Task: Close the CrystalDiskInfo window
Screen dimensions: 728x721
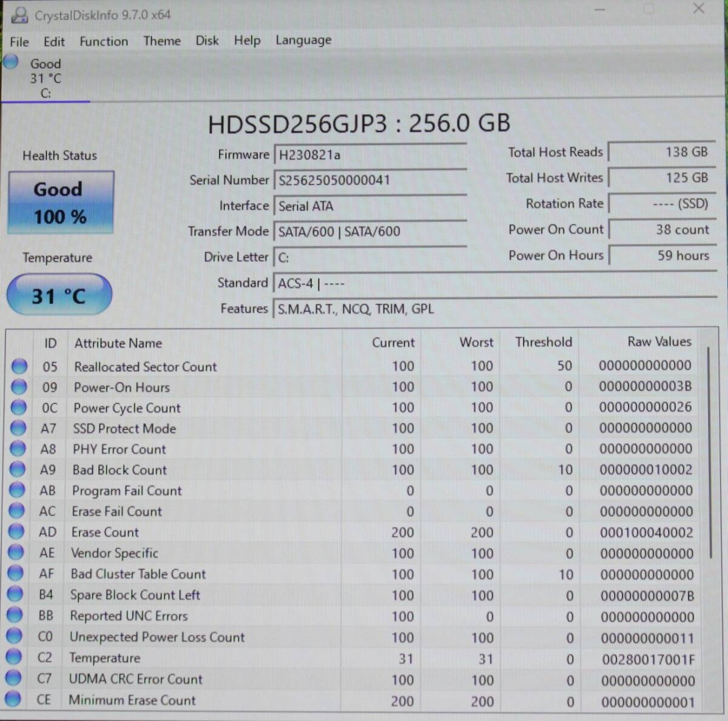Action: [699, 8]
